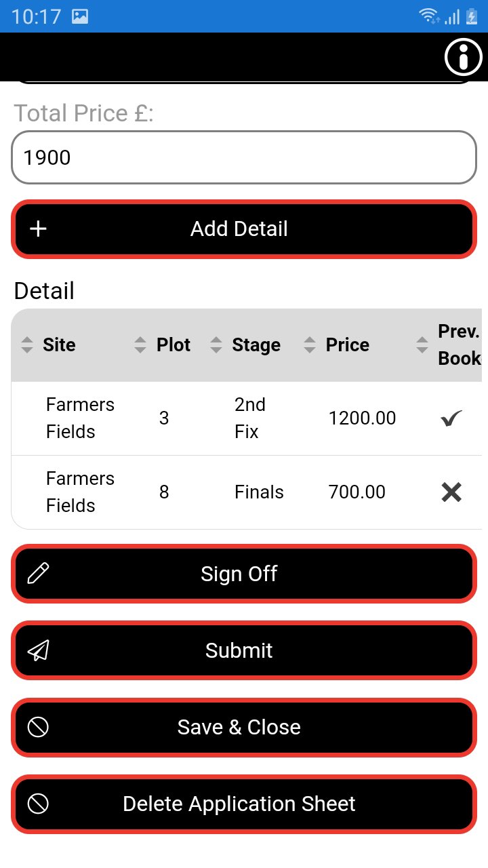This screenshot has width=488, height=868.
Task: Click the Delete Application Sheet button
Action: (x=244, y=804)
